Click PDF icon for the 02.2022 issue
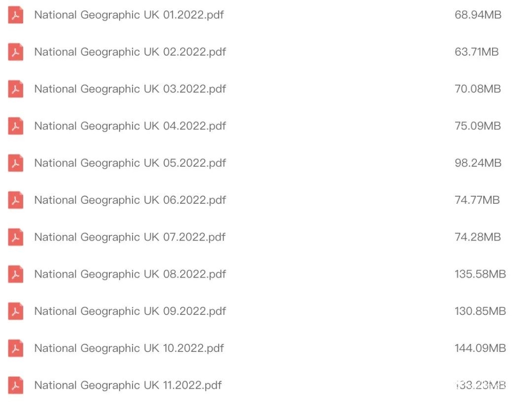This screenshot has height=404, width=532. click(x=16, y=52)
